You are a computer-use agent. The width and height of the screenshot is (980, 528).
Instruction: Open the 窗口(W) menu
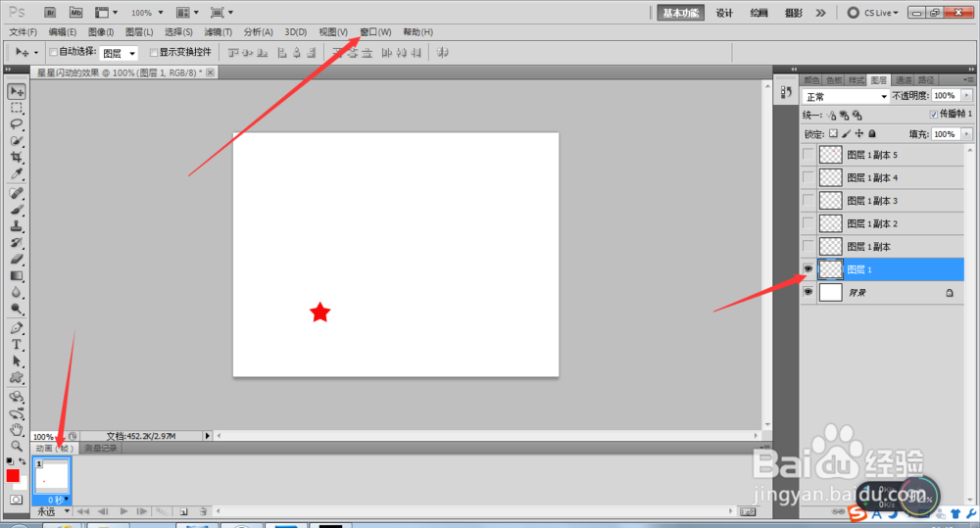pyautogui.click(x=375, y=32)
